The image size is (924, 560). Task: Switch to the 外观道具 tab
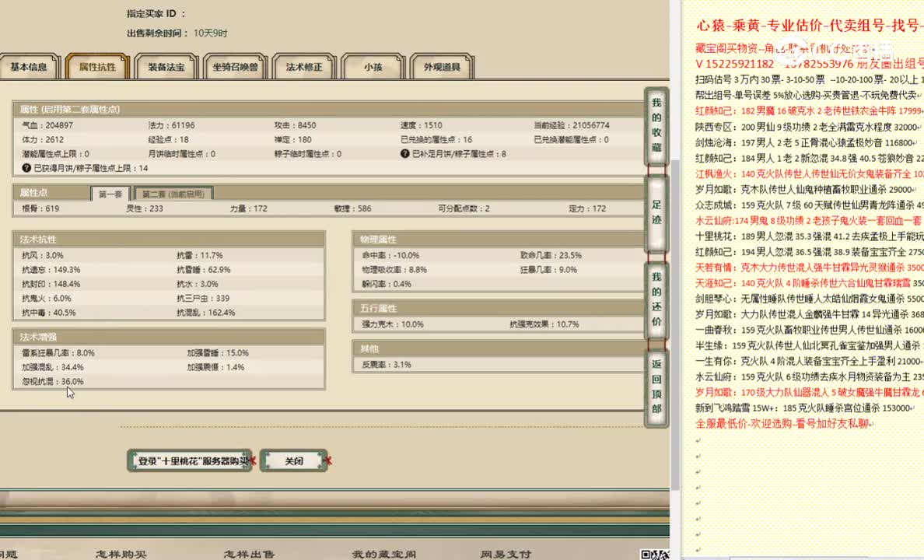point(442,67)
